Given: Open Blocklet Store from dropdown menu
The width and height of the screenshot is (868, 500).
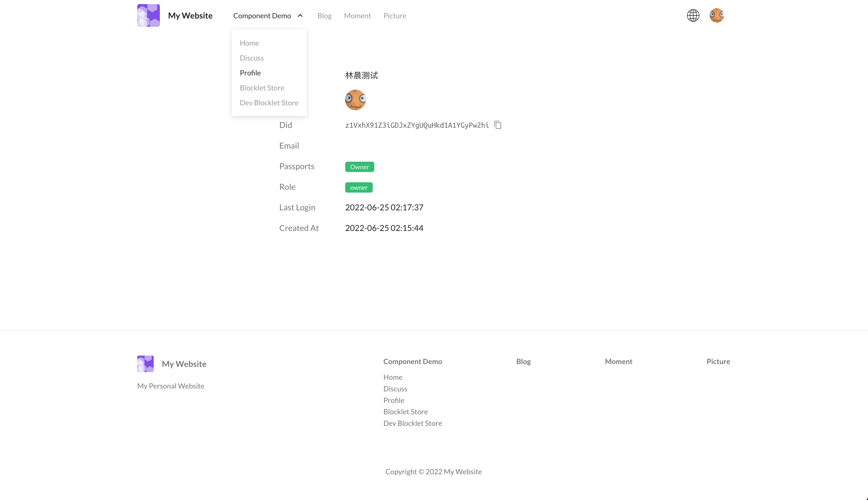Looking at the screenshot, I should click(x=262, y=88).
